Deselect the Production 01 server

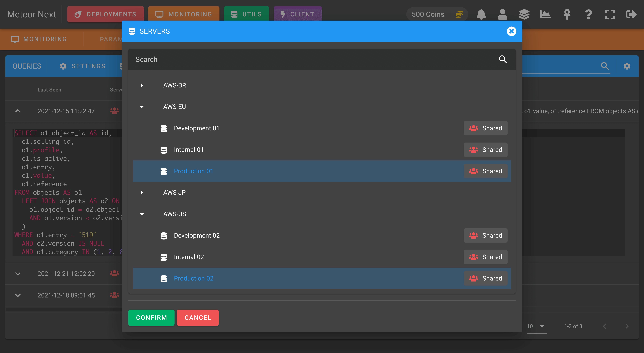pyautogui.click(x=322, y=171)
